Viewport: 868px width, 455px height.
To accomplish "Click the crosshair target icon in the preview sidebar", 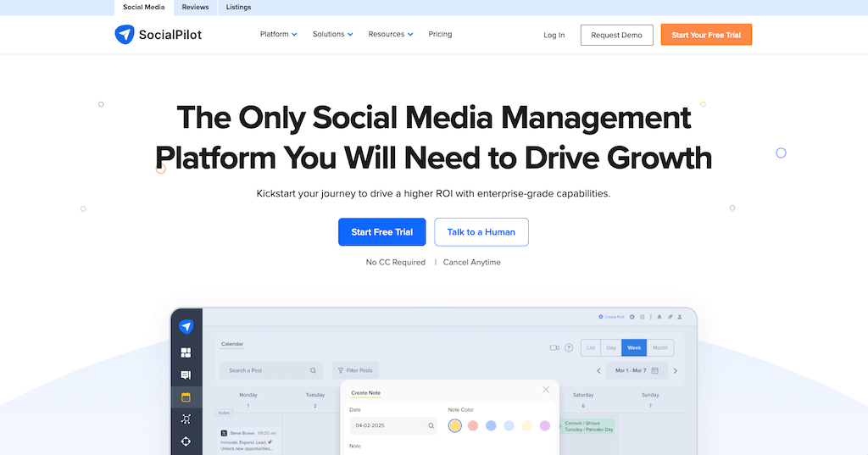I will 186,441.
